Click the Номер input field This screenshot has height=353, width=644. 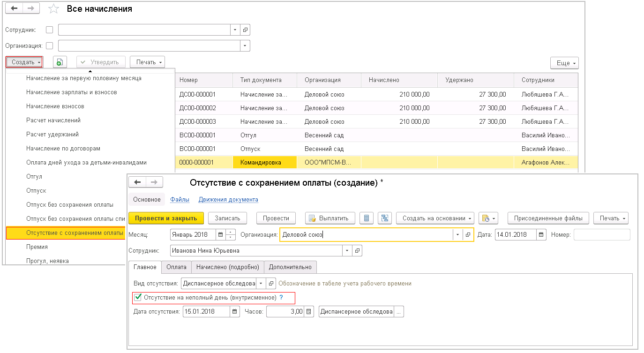click(602, 234)
